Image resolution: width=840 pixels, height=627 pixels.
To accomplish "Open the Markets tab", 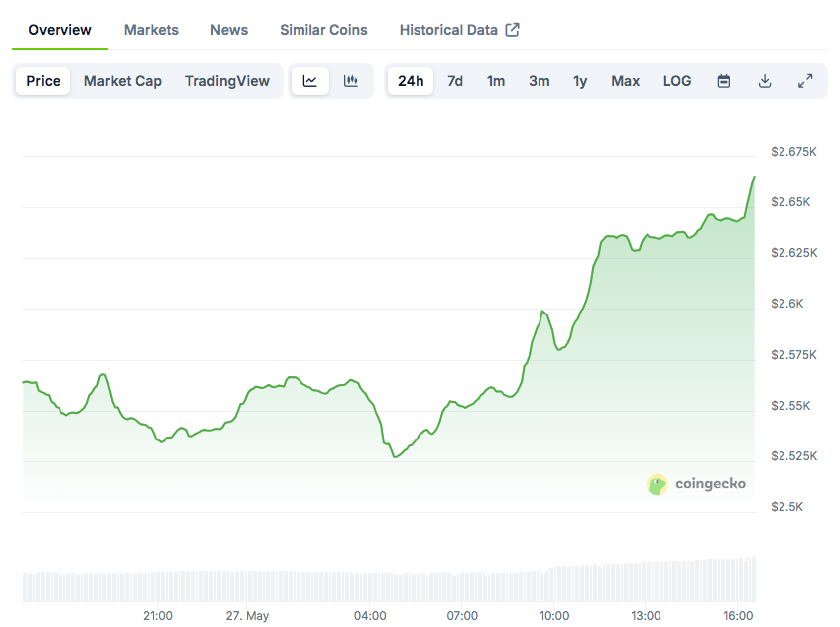I will [x=151, y=30].
